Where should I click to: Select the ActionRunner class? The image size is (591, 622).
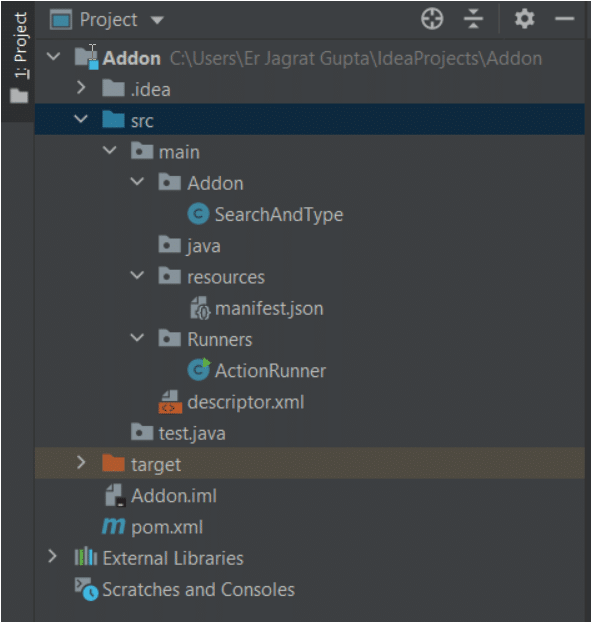pos(270,371)
